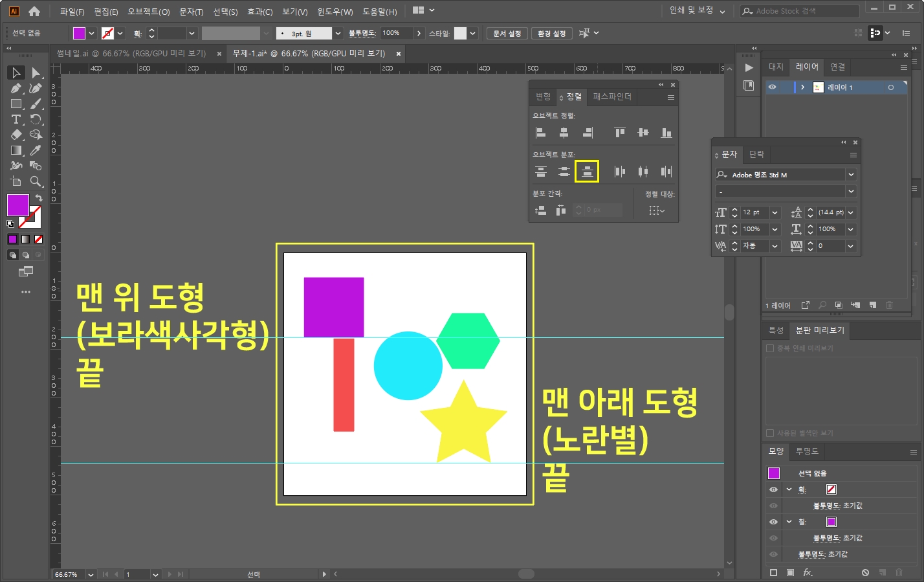The image size is (924, 582).
Task: Select the Shape Builder tool
Action: coord(36,135)
